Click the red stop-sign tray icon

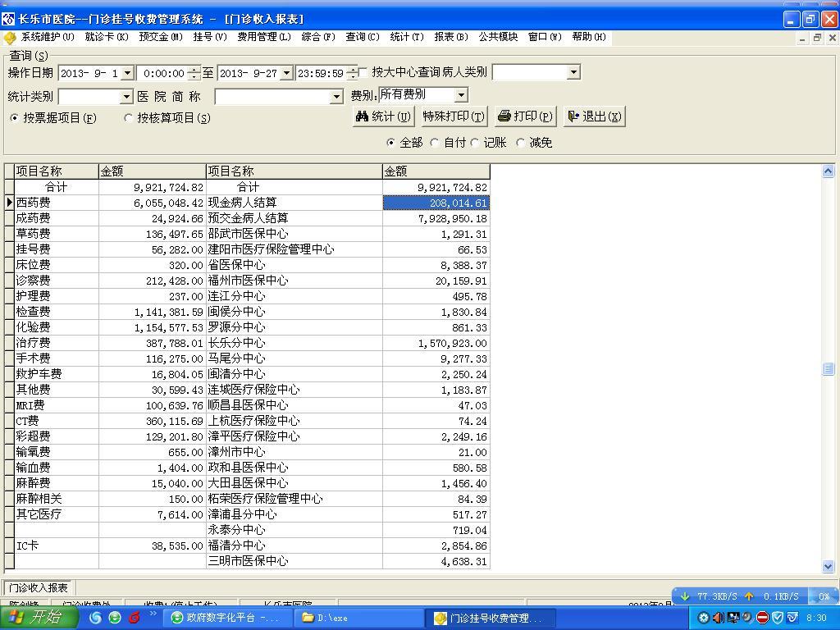click(x=762, y=618)
